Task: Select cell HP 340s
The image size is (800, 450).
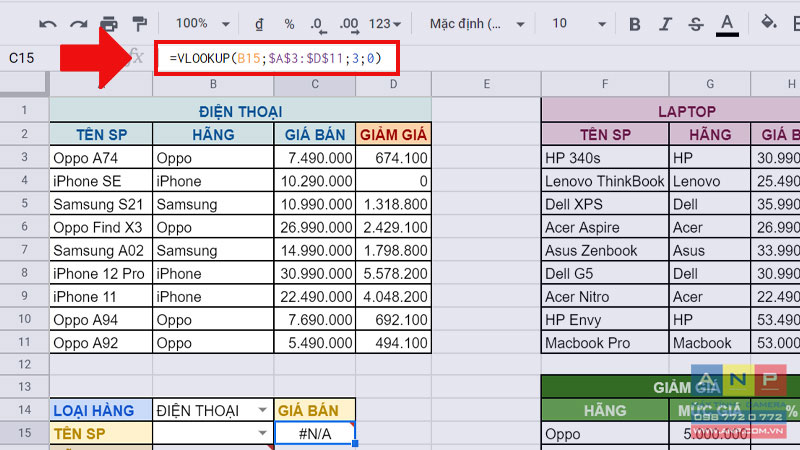Action: tap(605, 158)
